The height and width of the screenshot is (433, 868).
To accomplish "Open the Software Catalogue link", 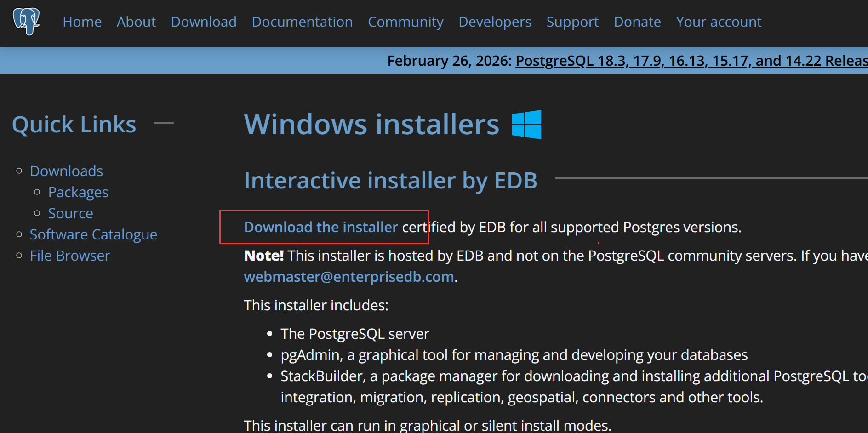I will (x=93, y=234).
